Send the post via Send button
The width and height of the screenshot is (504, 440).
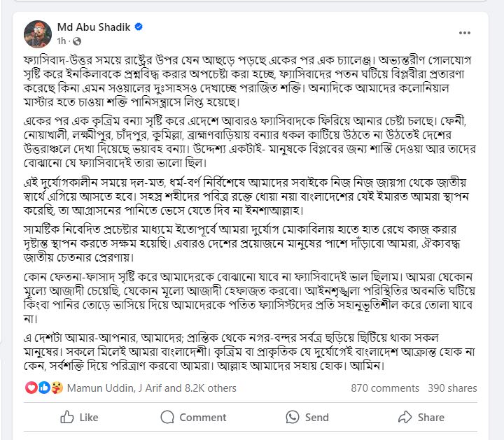point(307,417)
